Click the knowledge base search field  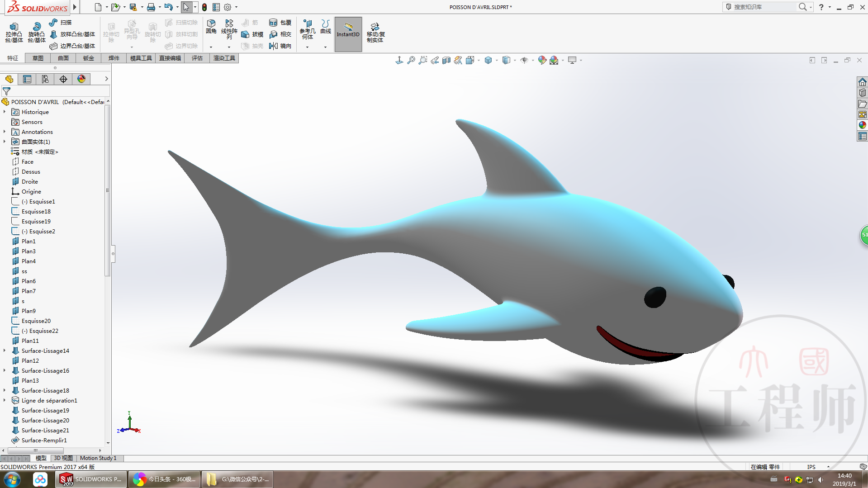764,7
